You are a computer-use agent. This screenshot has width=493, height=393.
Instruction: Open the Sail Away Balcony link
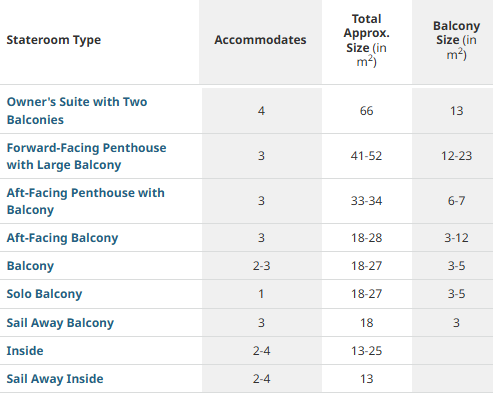click(60, 323)
